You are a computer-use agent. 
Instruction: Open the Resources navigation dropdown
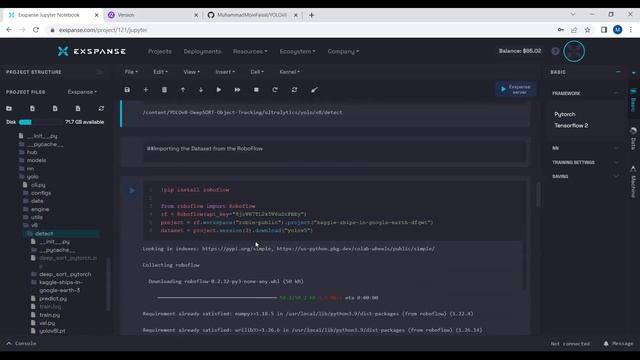pyautogui.click(x=250, y=51)
